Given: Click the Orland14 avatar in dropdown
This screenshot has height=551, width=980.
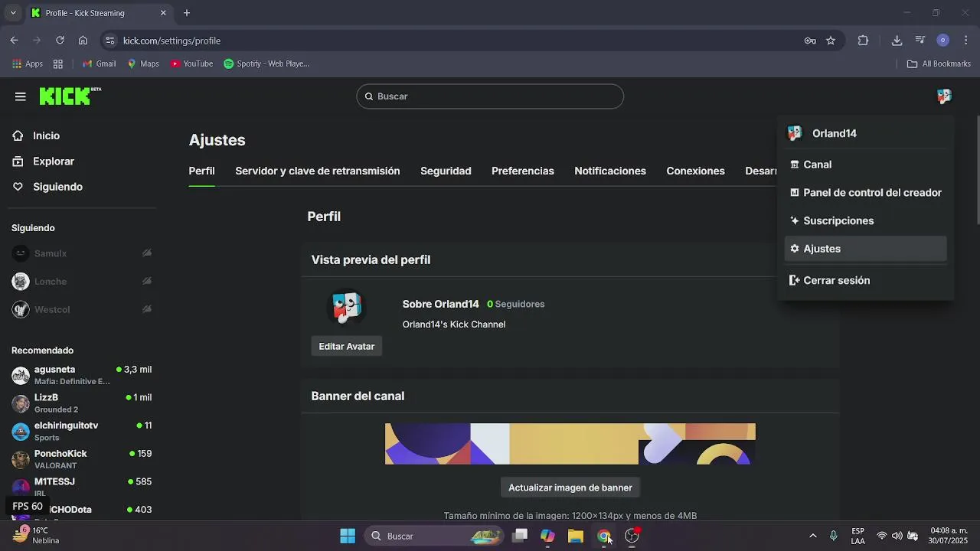Looking at the screenshot, I should (795, 133).
